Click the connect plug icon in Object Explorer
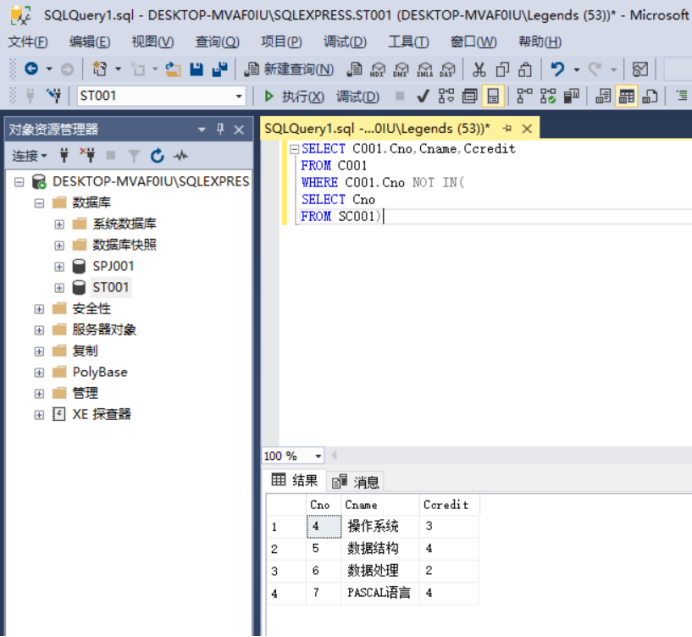Viewport: 692px width, 637px height. coord(64,155)
